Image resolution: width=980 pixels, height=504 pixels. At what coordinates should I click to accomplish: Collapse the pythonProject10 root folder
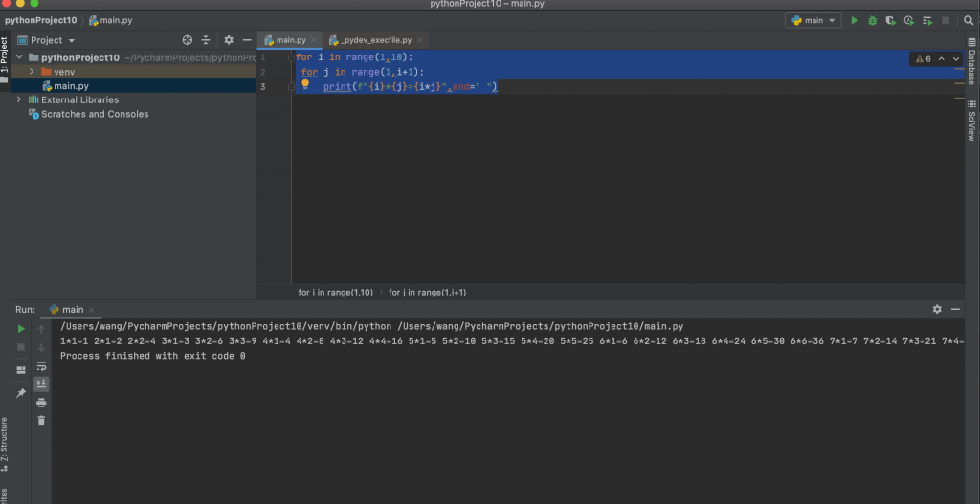click(x=19, y=57)
